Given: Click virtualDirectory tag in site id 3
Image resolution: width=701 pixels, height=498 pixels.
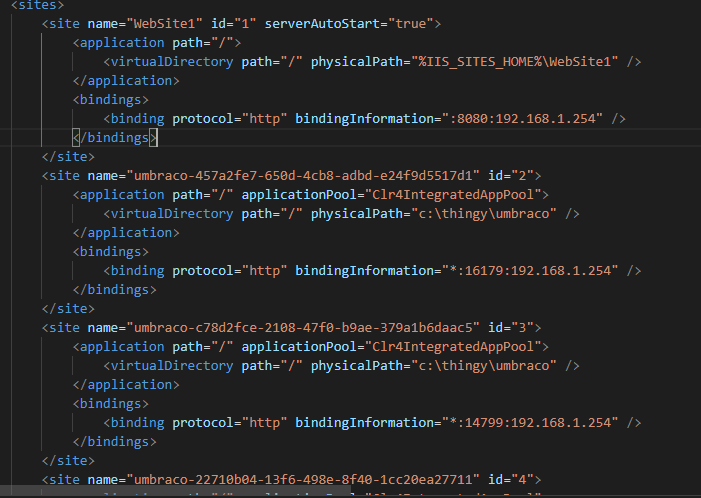Looking at the screenshot, I should point(168,366).
